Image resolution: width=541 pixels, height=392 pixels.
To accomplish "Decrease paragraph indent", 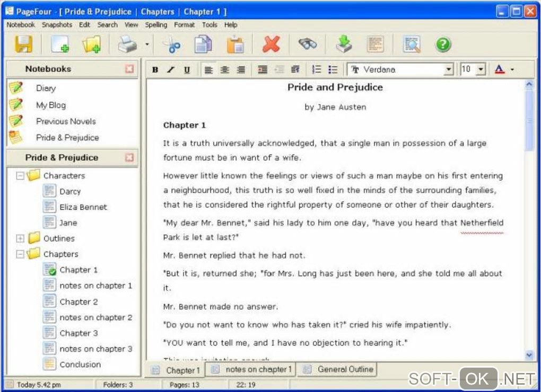I will [x=279, y=70].
